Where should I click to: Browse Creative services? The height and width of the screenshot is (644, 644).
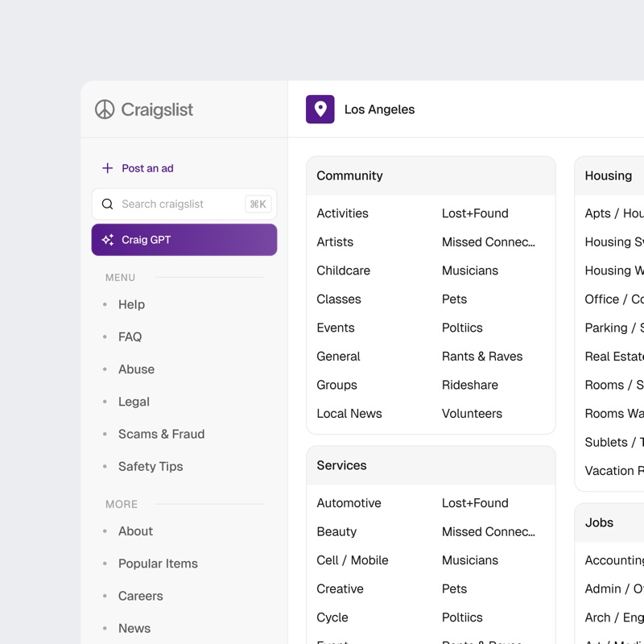pyautogui.click(x=340, y=589)
